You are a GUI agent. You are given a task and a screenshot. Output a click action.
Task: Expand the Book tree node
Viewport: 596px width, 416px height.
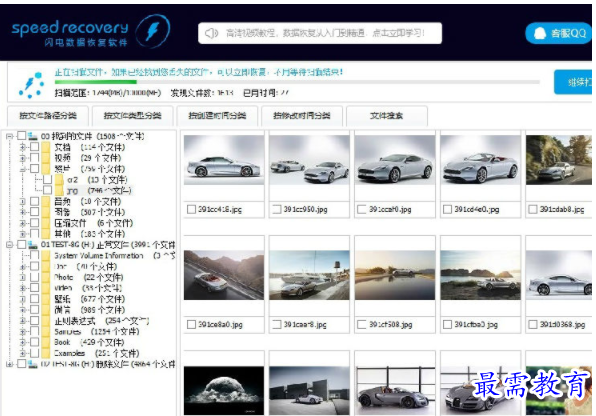click(x=23, y=342)
